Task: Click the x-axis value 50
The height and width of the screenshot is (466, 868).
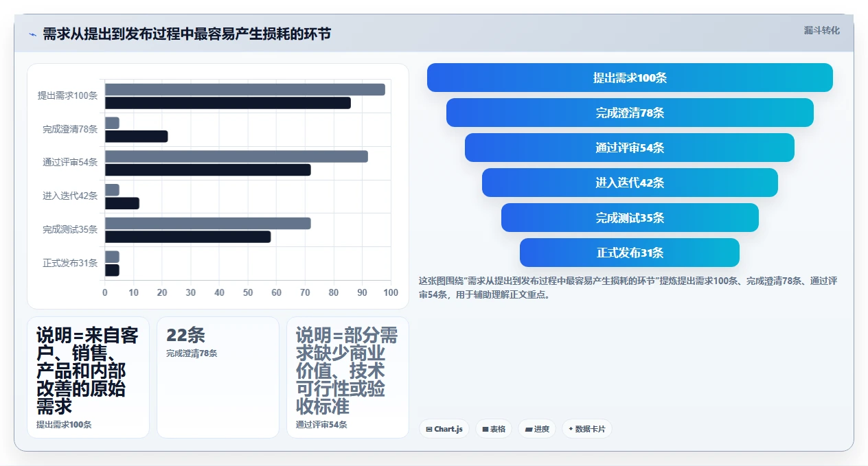Action: pos(248,293)
